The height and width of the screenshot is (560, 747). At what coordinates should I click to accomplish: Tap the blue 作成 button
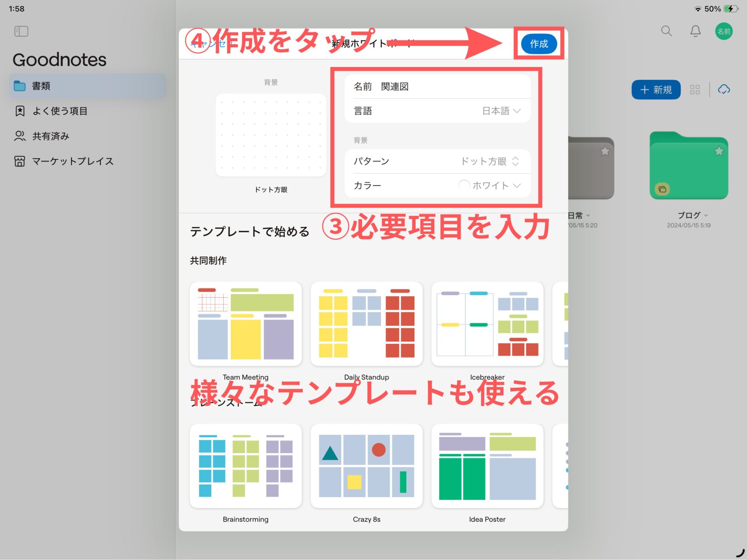538,44
